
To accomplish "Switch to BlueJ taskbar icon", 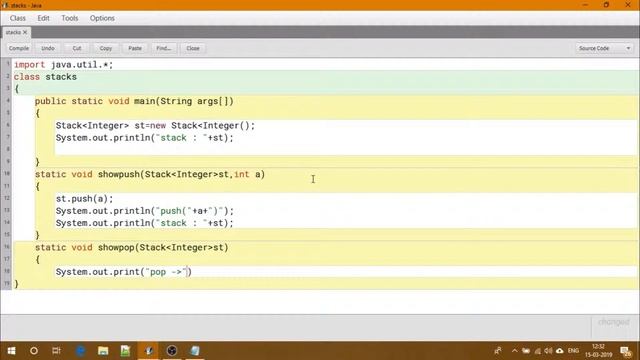I will (149, 351).
